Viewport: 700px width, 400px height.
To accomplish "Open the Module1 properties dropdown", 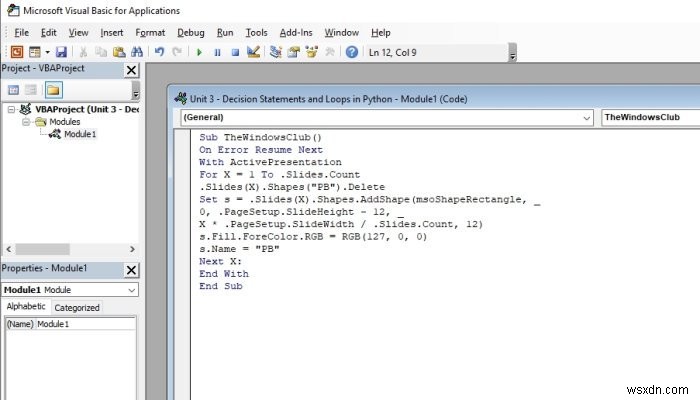I will pos(70,290).
